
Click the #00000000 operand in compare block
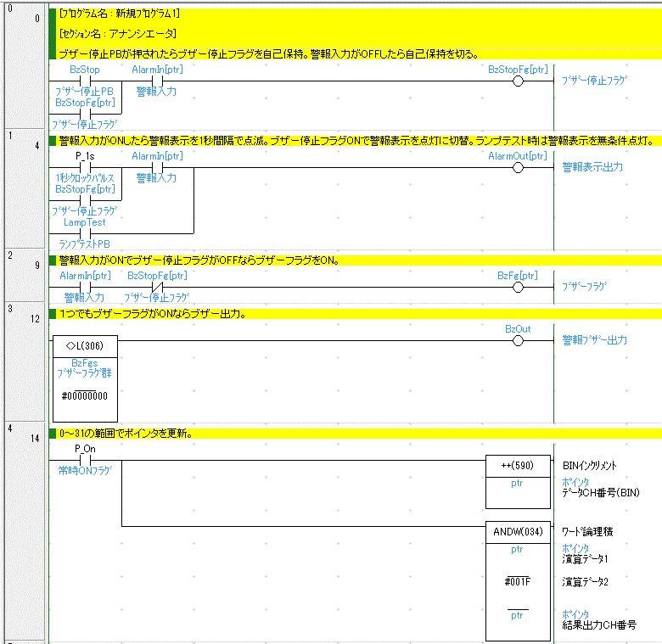pos(84,396)
